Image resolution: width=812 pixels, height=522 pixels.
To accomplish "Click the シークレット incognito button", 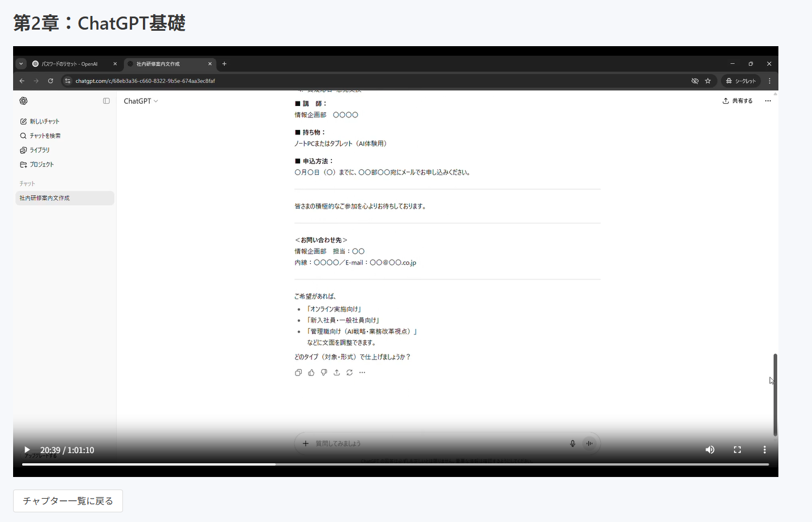I will [x=741, y=81].
